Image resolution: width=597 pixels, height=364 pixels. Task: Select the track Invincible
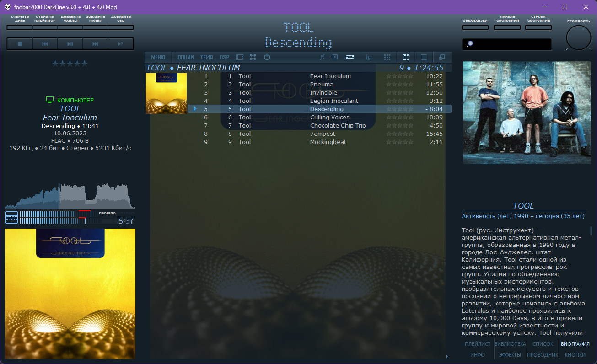tap(320, 93)
